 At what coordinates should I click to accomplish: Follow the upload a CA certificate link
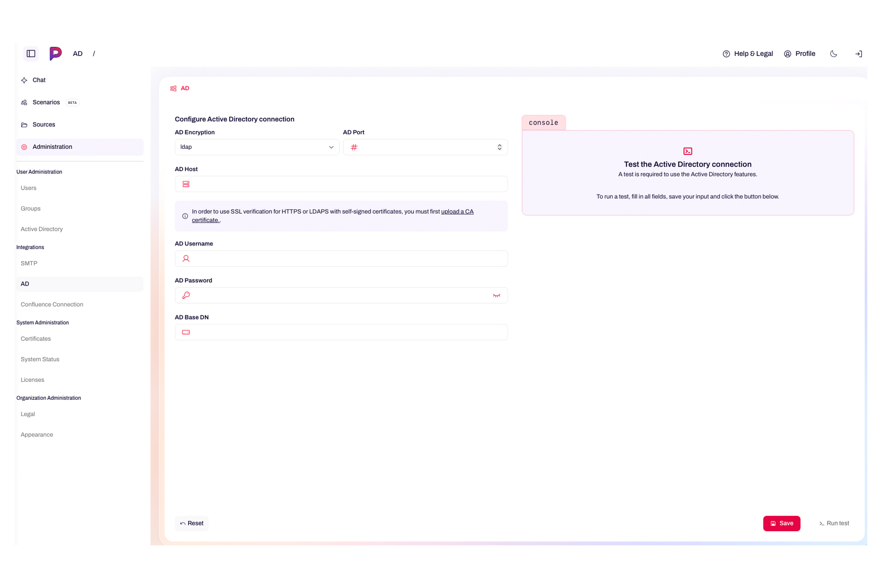[x=457, y=212]
